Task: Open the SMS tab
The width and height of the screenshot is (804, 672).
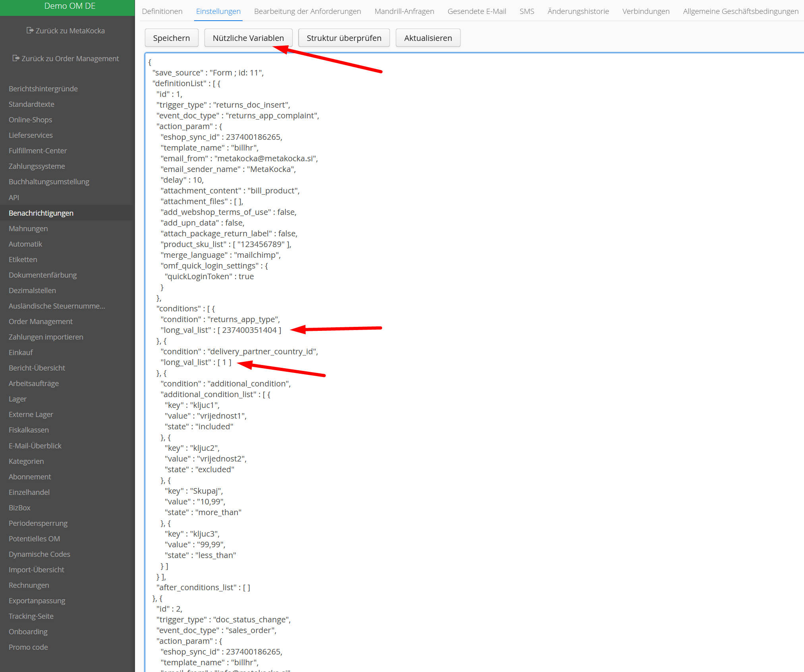Action: [x=526, y=11]
